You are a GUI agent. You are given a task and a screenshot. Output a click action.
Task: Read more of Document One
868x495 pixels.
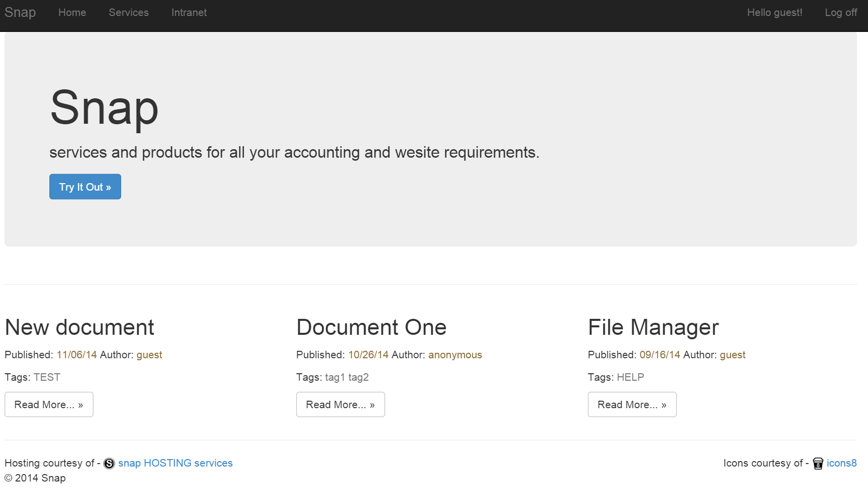click(341, 405)
